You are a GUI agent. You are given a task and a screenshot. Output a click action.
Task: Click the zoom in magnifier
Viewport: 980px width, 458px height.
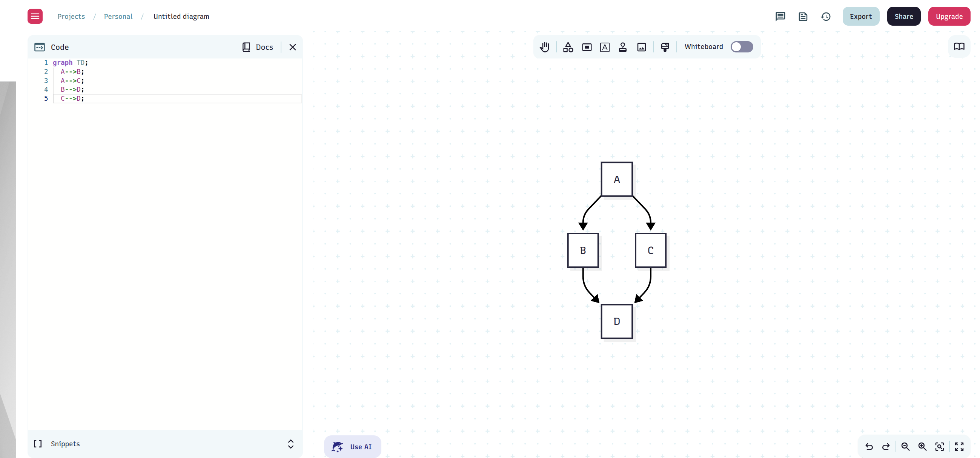[922, 446]
